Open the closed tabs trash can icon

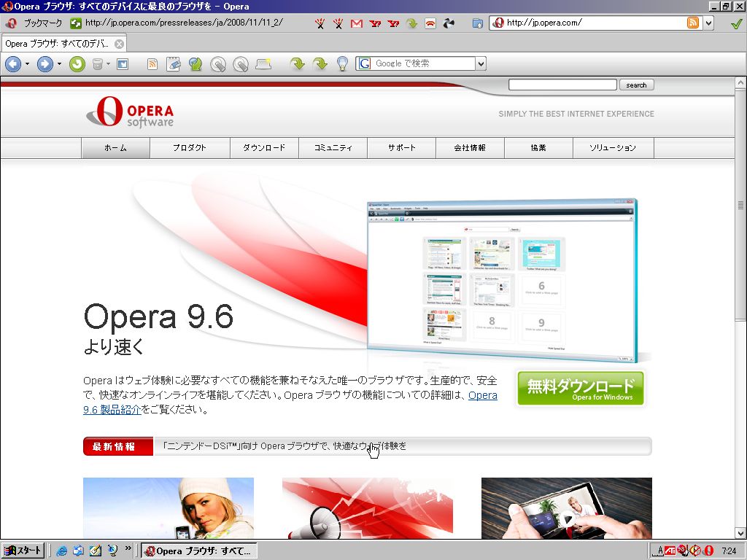[98, 64]
